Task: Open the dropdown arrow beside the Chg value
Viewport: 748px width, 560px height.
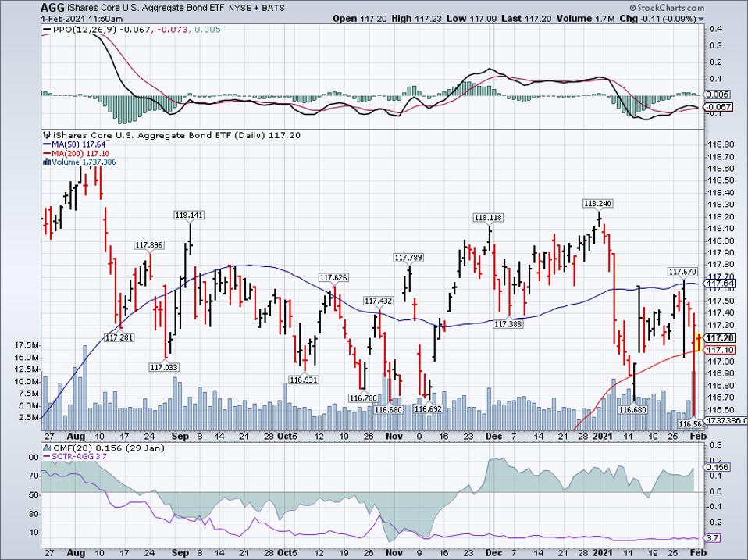Action: (701, 19)
